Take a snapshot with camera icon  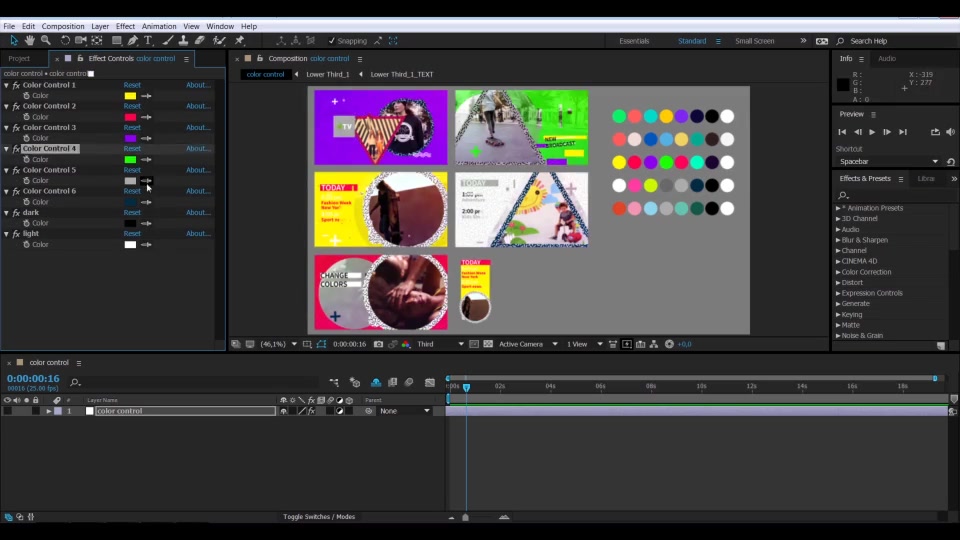pos(378,344)
